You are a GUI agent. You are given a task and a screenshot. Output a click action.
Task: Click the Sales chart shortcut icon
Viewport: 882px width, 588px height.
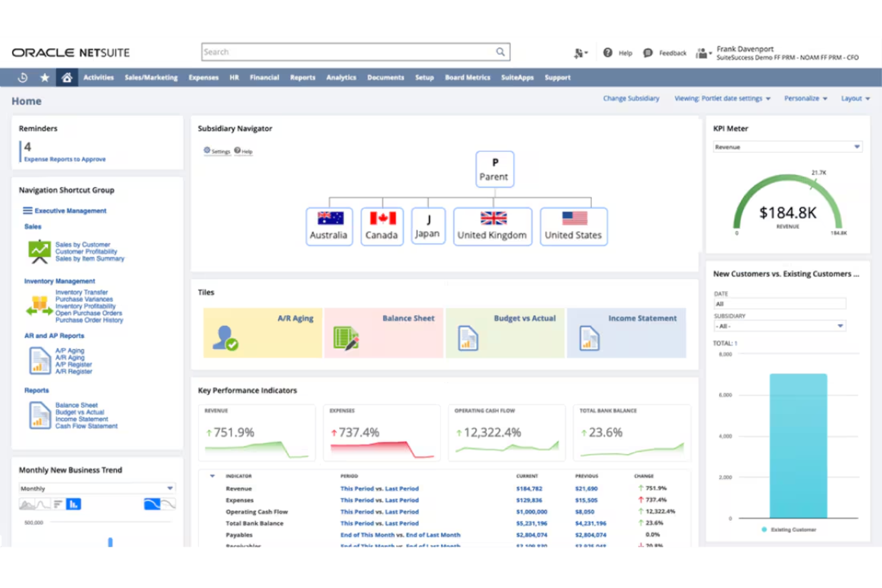click(39, 251)
